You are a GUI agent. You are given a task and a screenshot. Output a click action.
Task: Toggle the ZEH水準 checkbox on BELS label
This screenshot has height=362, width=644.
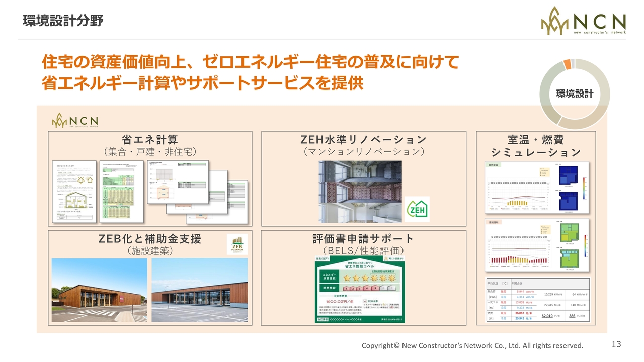(x=365, y=302)
